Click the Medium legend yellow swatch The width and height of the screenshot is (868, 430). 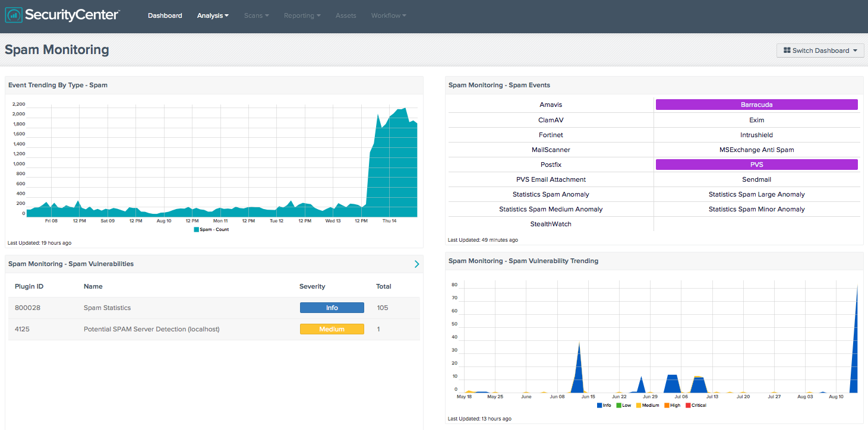639,405
